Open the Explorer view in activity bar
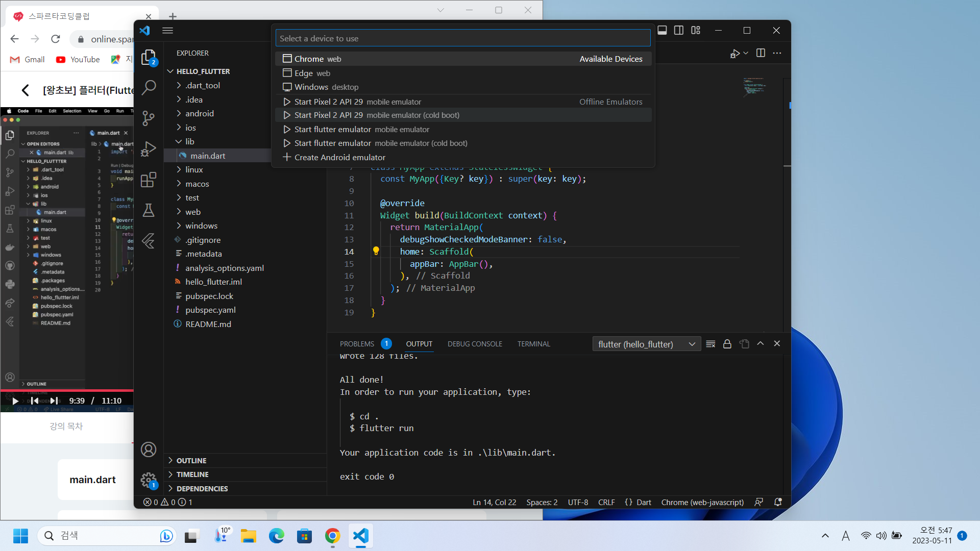The height and width of the screenshot is (551, 980). click(149, 57)
